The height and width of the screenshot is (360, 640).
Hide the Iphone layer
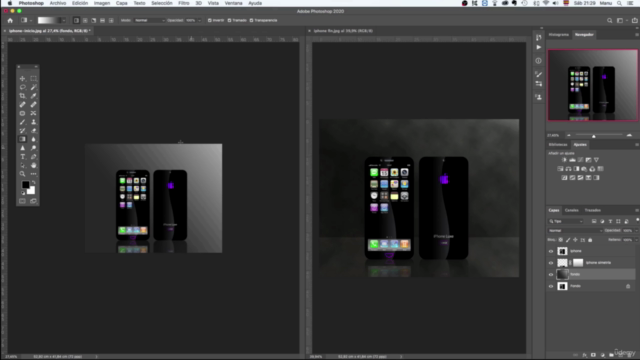tap(551, 251)
